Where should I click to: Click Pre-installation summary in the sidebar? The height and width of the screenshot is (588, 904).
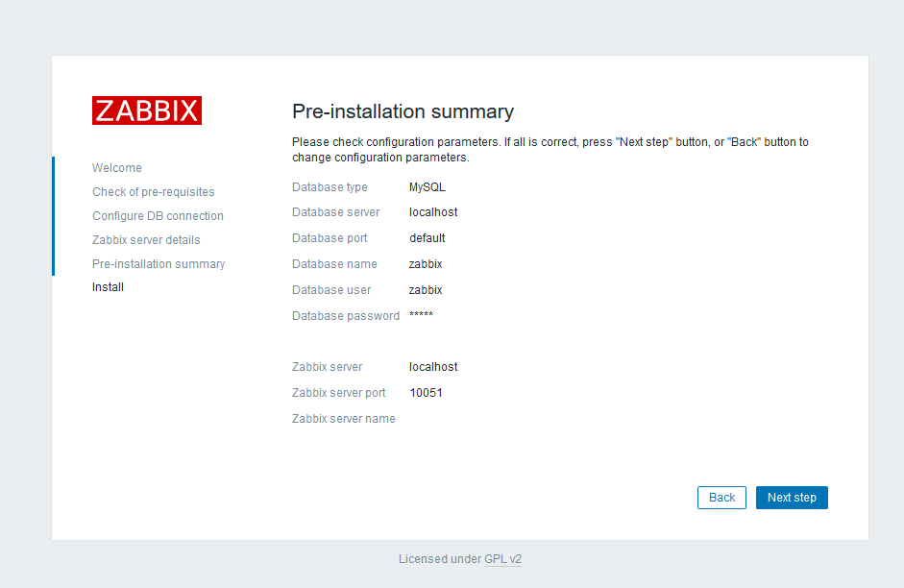coord(159,264)
